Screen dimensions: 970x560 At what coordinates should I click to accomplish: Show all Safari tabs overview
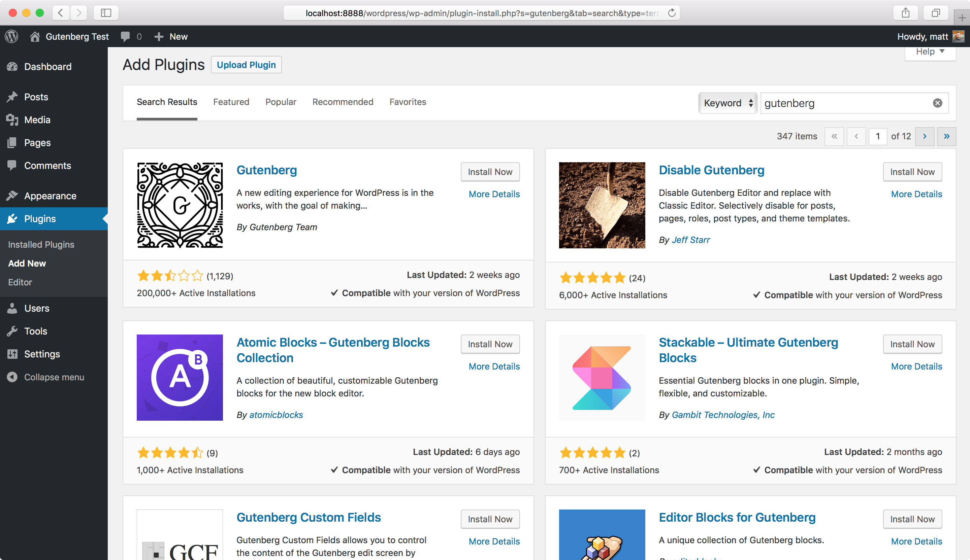point(936,13)
